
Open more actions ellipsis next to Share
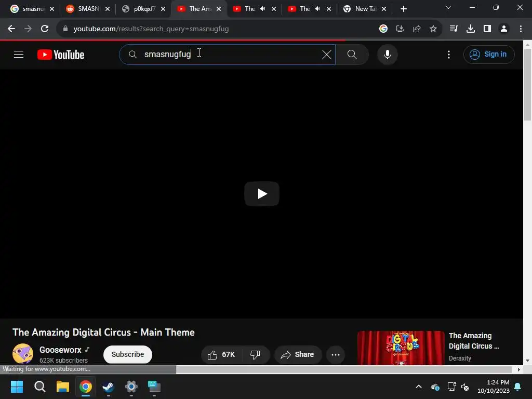tap(336, 354)
